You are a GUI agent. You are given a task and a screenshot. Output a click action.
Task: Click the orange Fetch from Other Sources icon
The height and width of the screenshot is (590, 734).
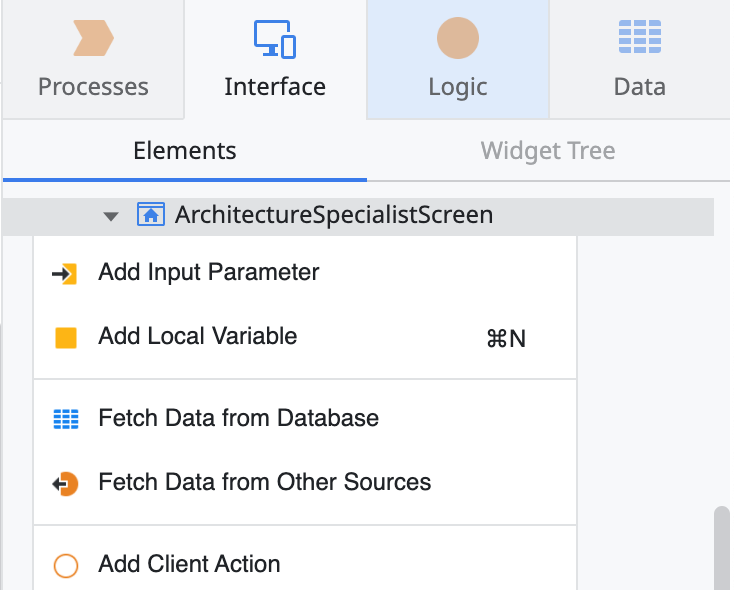pyautogui.click(x=65, y=484)
